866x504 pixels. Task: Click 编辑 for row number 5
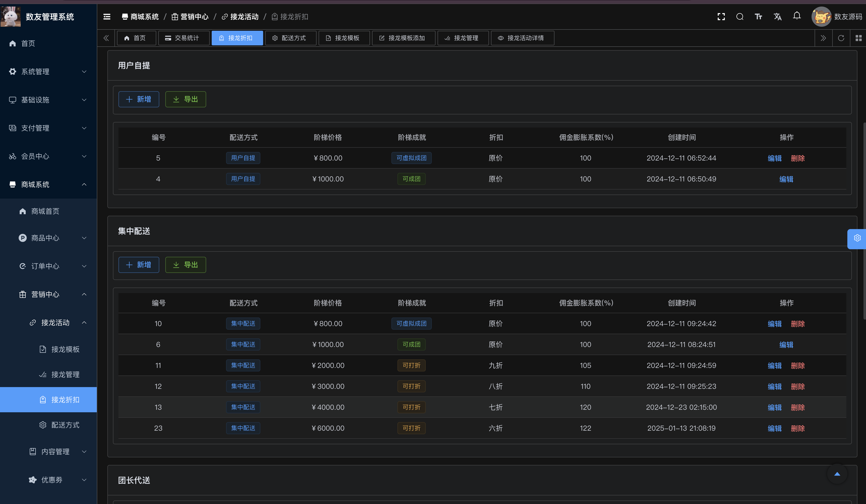click(775, 158)
